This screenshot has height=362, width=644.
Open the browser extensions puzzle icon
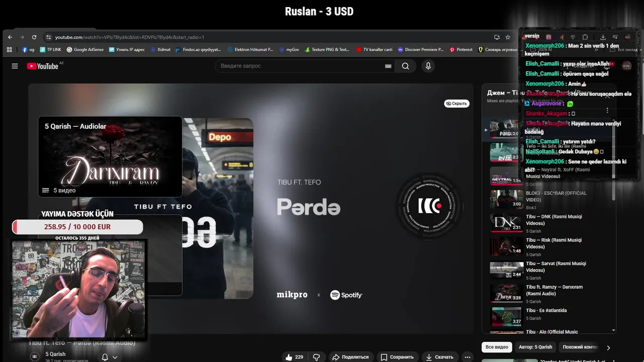point(585,37)
